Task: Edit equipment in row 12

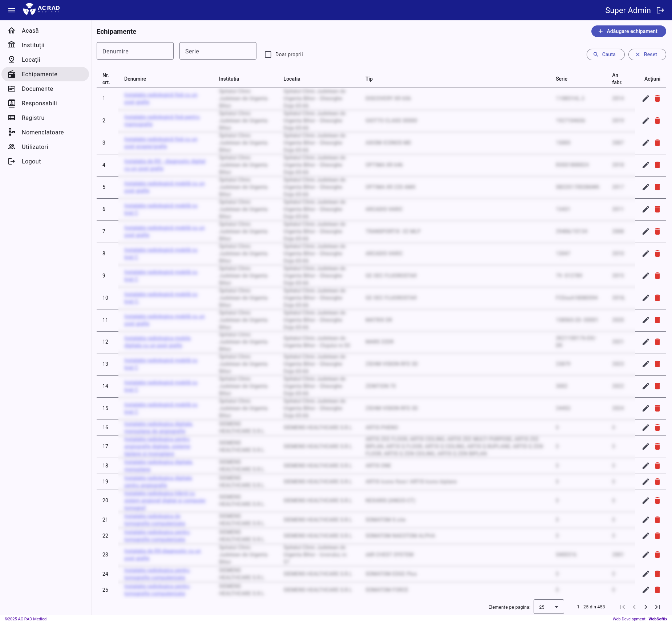Action: tap(645, 342)
